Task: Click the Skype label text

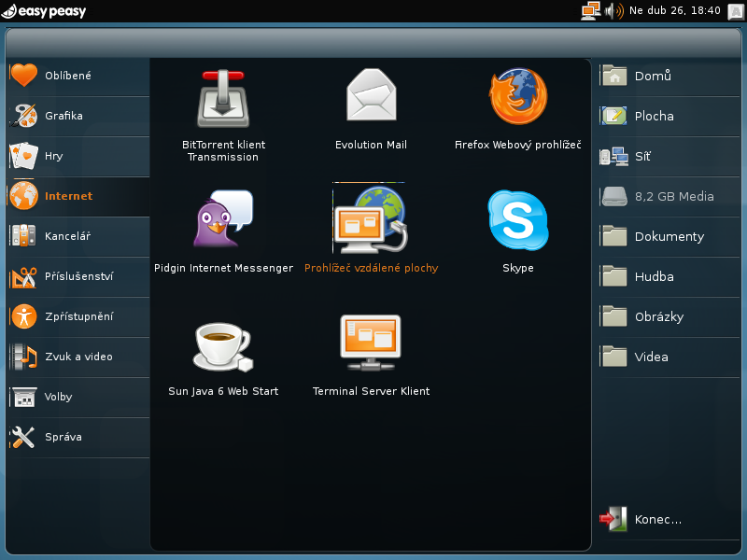Action: pyautogui.click(x=518, y=268)
